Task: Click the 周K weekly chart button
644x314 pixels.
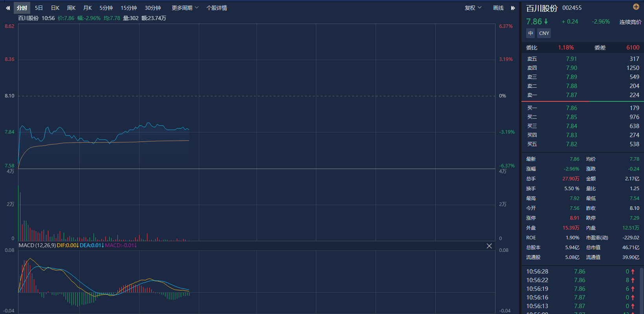Action: pyautogui.click(x=71, y=8)
